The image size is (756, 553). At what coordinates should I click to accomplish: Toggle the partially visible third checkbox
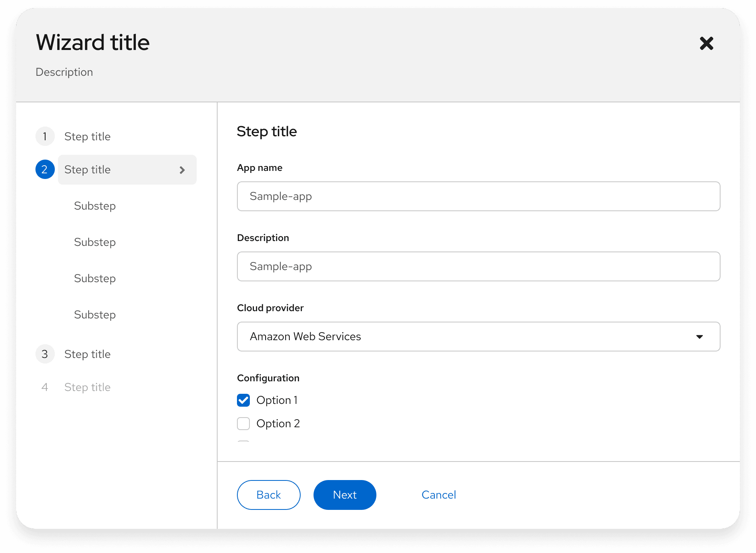[x=243, y=442]
